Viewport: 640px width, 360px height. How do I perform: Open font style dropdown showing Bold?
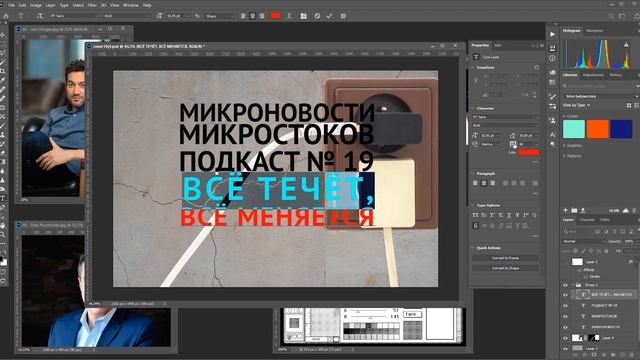point(127,16)
